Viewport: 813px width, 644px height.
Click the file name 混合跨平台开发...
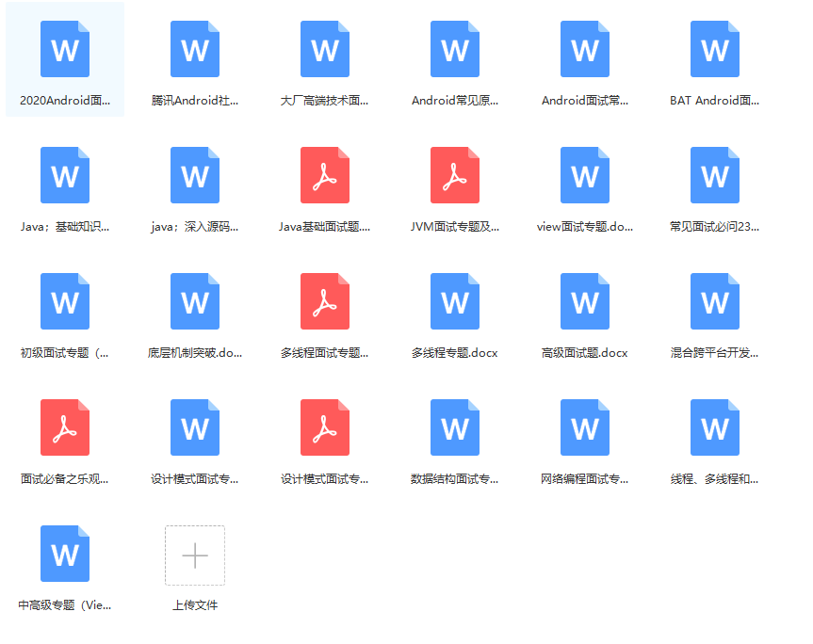click(x=714, y=353)
